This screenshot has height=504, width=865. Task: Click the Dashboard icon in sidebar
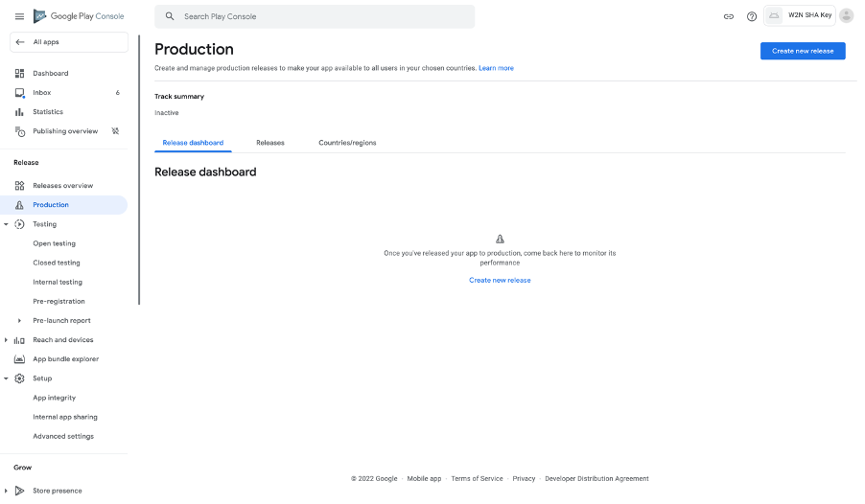19,74
